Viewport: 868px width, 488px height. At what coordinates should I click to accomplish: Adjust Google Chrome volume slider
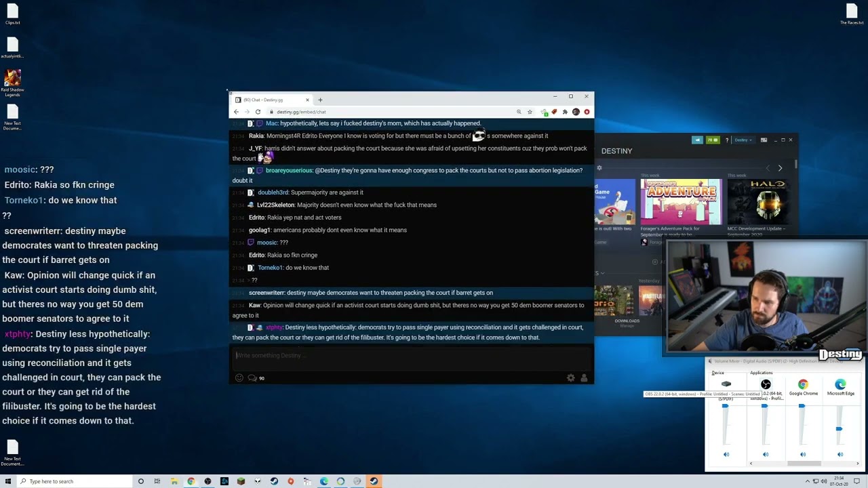(x=802, y=406)
